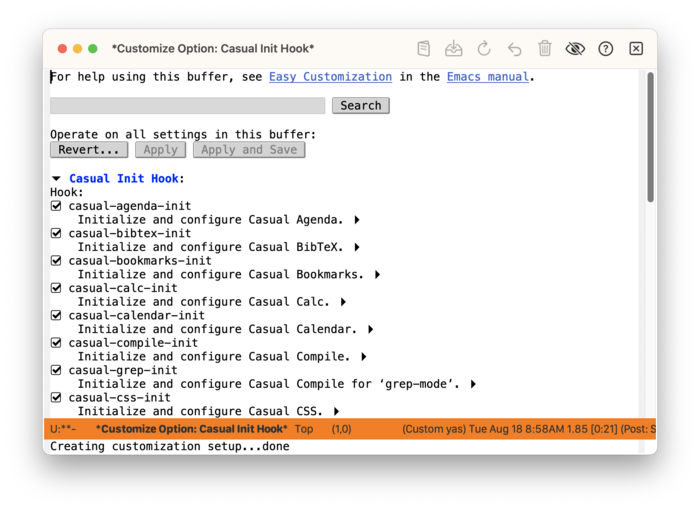Image resolution: width=700 pixels, height=511 pixels.
Task: Expand the Casual Compile description arrow
Action: (364, 357)
